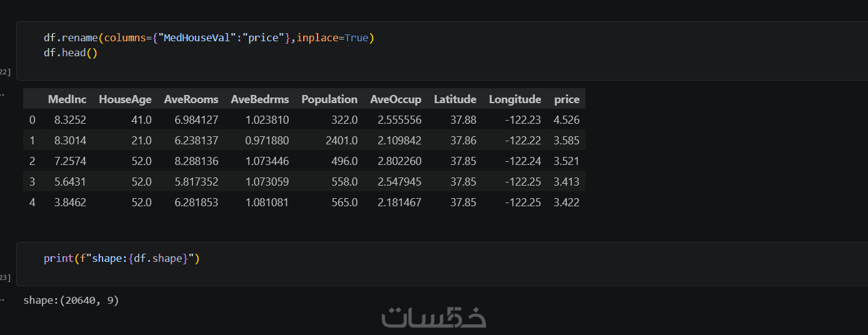Select the MedInc column header
Screen dimensions: 868x335
pos(67,99)
